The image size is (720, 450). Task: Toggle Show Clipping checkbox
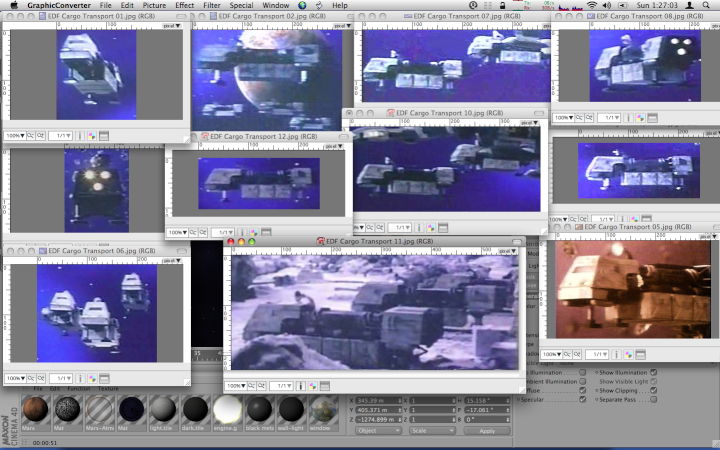[x=653, y=390]
